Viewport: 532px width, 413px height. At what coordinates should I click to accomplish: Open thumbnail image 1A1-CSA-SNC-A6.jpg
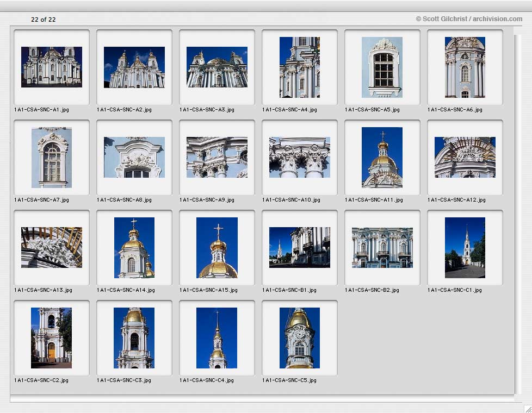(465, 67)
